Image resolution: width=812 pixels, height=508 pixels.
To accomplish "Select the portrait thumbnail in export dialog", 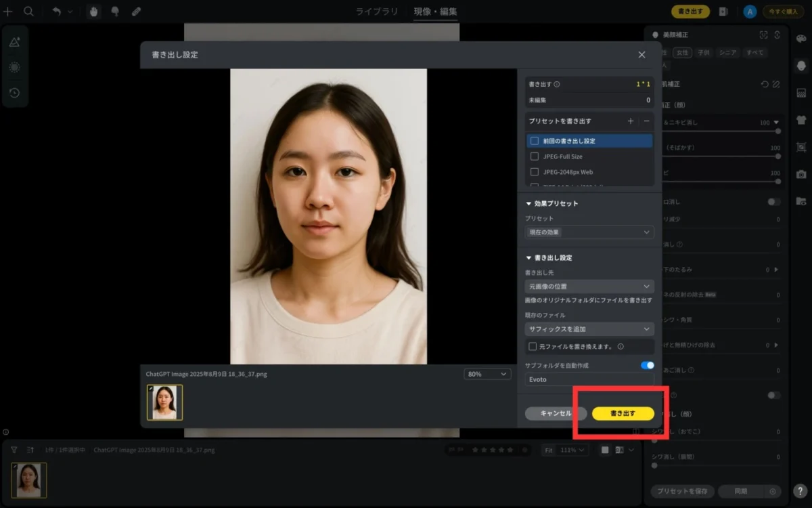I will pyautogui.click(x=164, y=402).
